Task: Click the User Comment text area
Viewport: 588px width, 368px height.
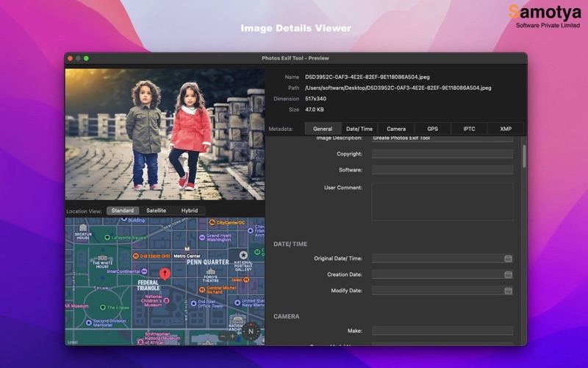Action: coord(442,202)
